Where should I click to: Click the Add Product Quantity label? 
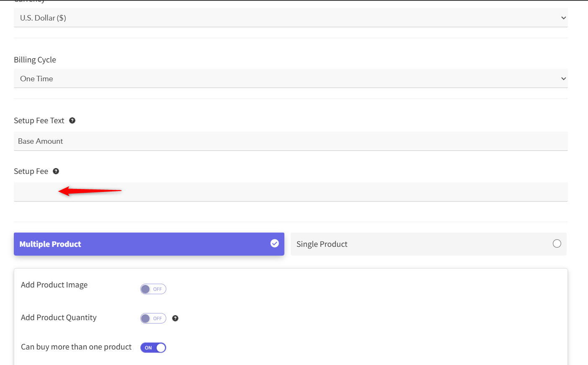point(59,318)
